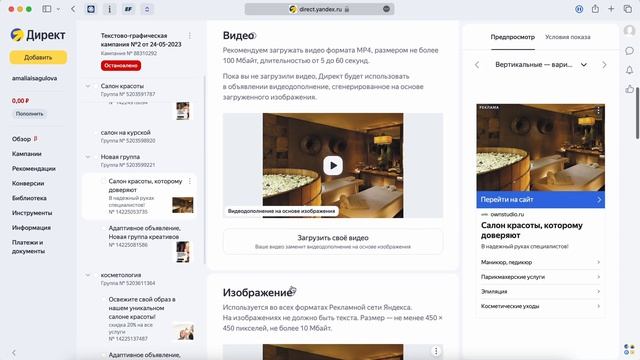Open three-dot menu on Изображение picture

tap(436, 351)
